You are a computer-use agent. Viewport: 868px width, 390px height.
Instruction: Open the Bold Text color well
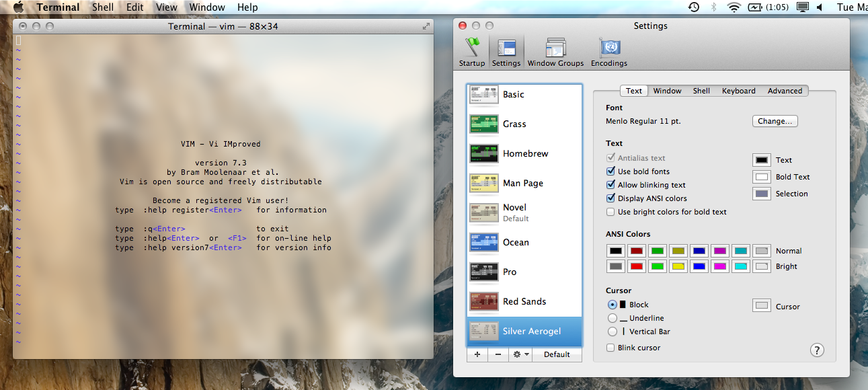coord(761,177)
